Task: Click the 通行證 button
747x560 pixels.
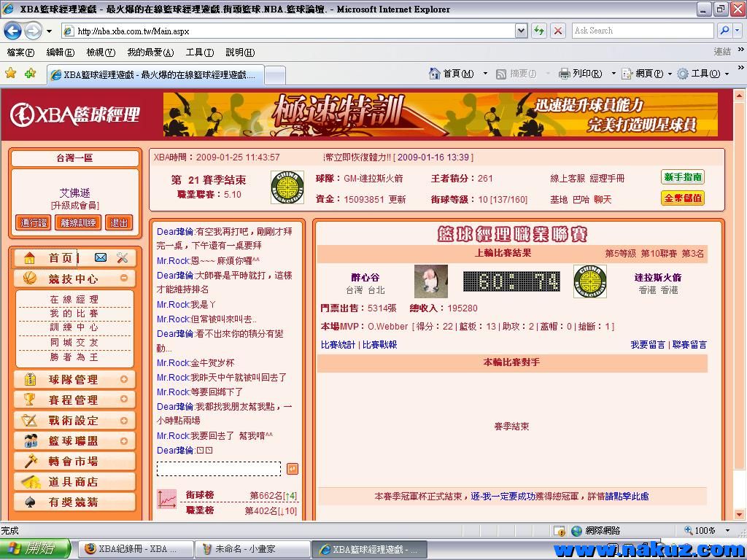Action: click(x=34, y=222)
